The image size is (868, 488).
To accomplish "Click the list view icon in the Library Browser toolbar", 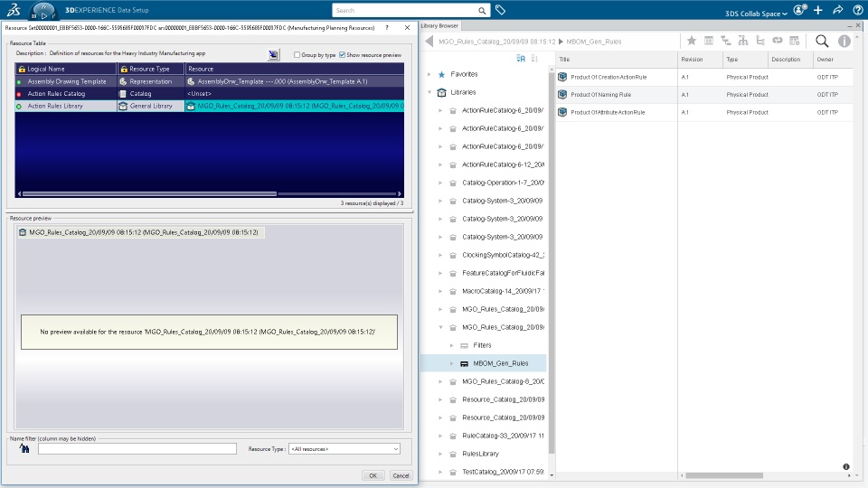I will click(x=709, y=41).
